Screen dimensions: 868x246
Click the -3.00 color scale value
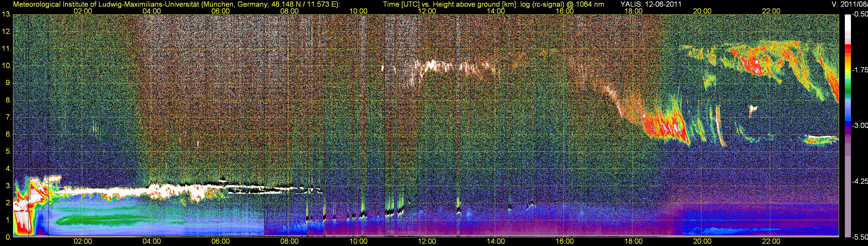[860, 125]
